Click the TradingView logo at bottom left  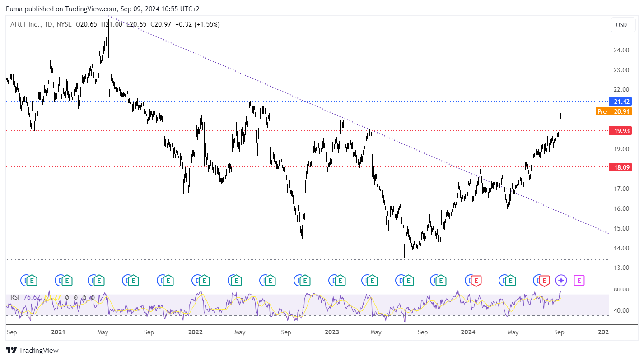(32, 350)
